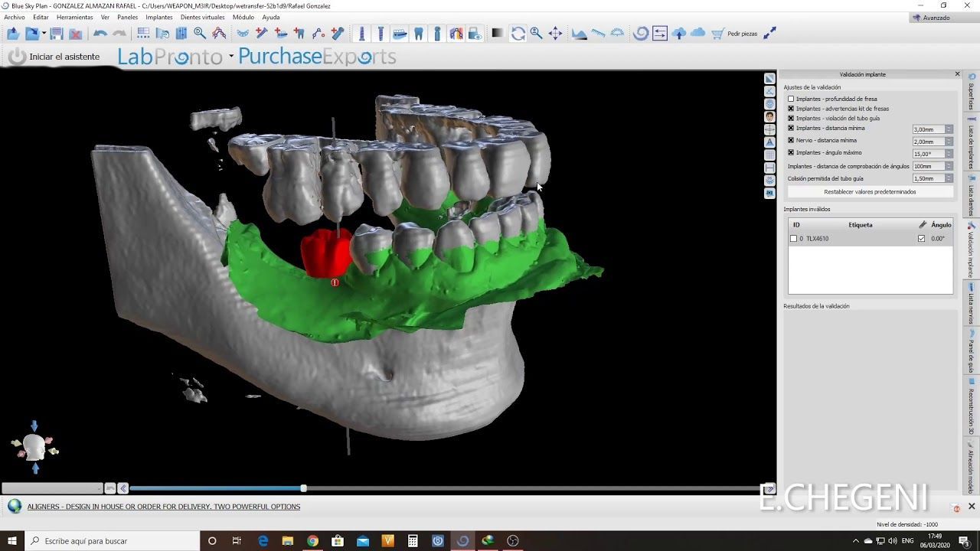This screenshot has width=980, height=551.
Task: Click the slider handle below the 3D viewport
Action: [x=304, y=488]
